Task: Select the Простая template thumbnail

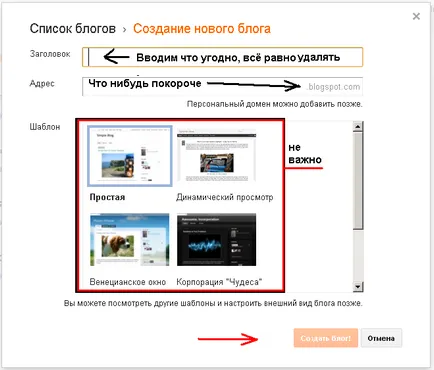Action: click(130, 156)
